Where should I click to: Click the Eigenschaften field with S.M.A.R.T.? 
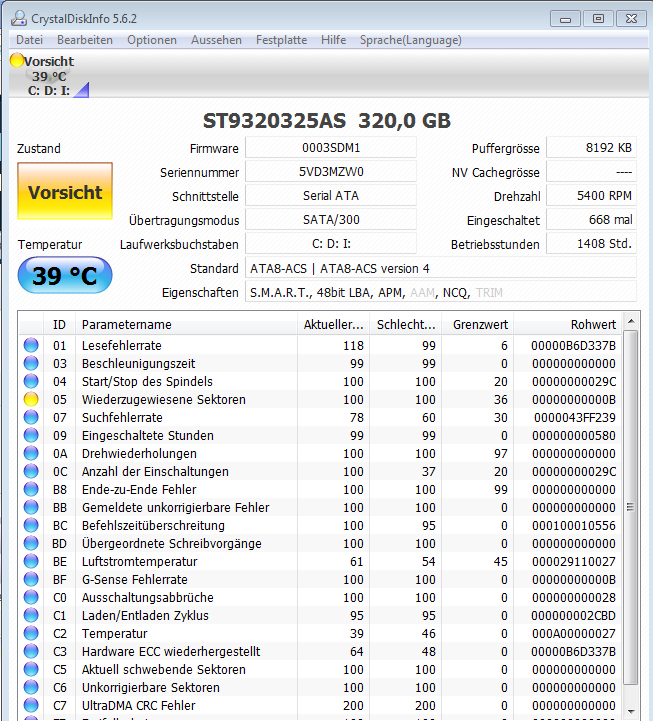pos(441,292)
